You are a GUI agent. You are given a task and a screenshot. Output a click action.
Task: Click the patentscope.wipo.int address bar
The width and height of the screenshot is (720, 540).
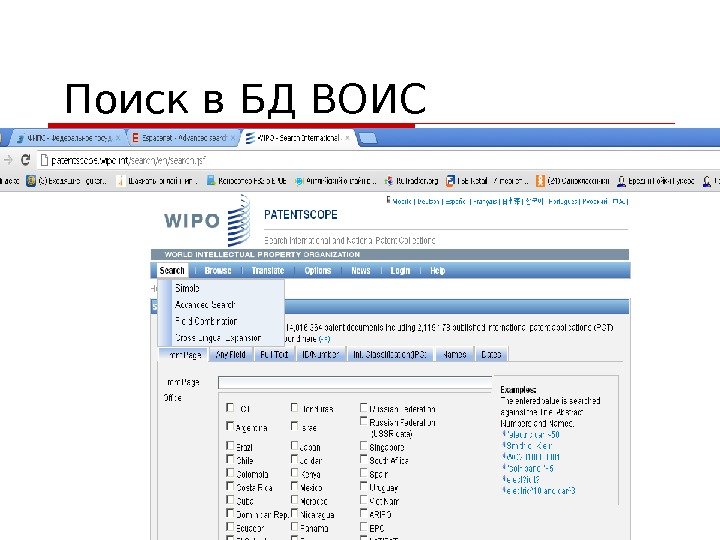pyautogui.click(x=377, y=160)
